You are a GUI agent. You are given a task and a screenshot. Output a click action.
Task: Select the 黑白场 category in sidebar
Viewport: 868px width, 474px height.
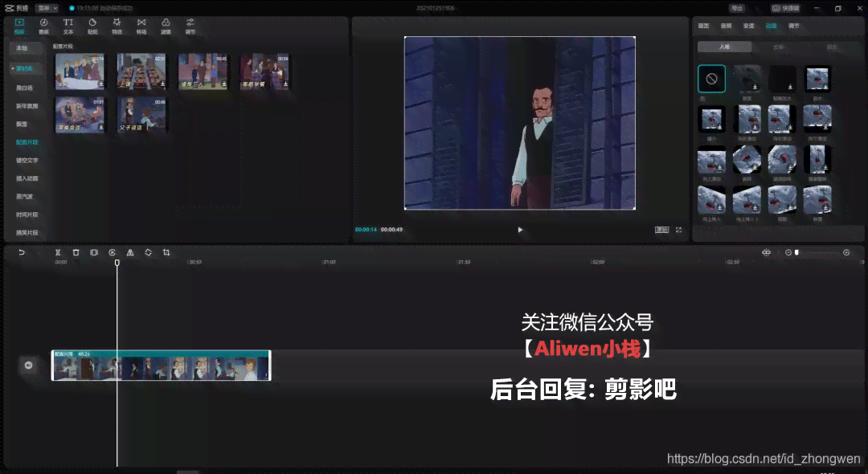[24, 88]
